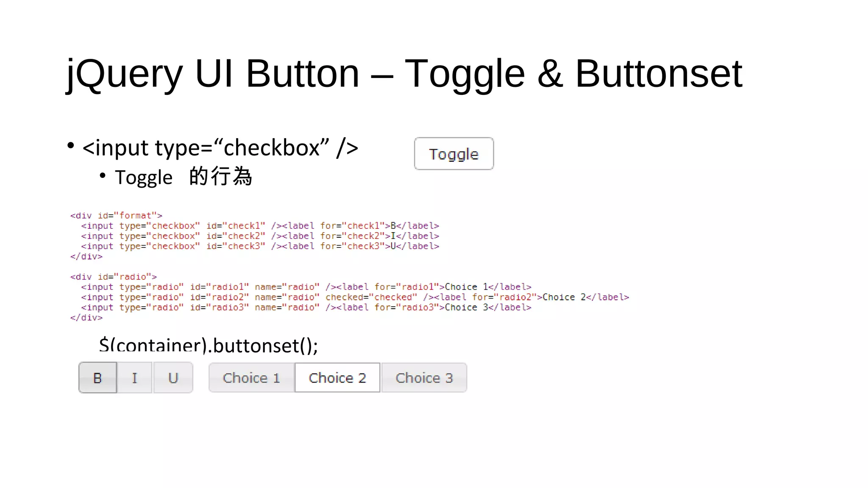The height and width of the screenshot is (488, 868).
Task: Click the check3 checkbox input code line
Action: click(260, 246)
